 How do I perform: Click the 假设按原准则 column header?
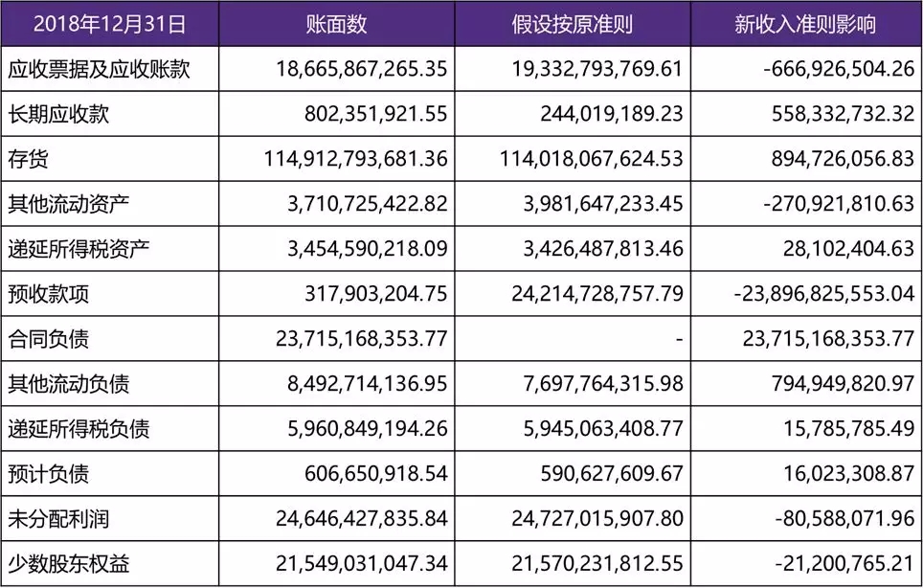click(x=573, y=24)
